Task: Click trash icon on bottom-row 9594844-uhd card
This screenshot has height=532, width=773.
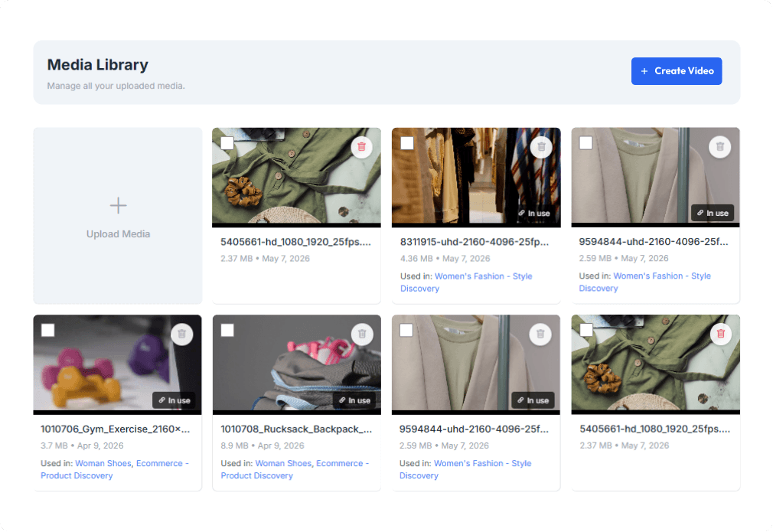Action: point(540,335)
